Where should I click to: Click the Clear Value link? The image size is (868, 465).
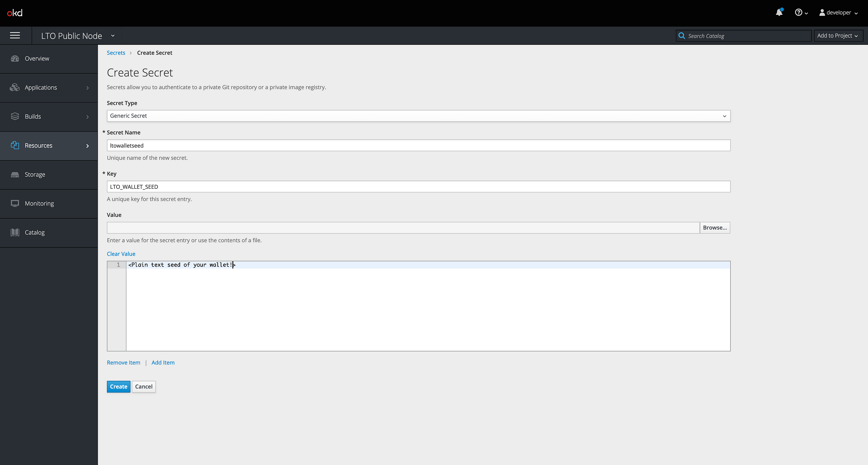(120, 253)
